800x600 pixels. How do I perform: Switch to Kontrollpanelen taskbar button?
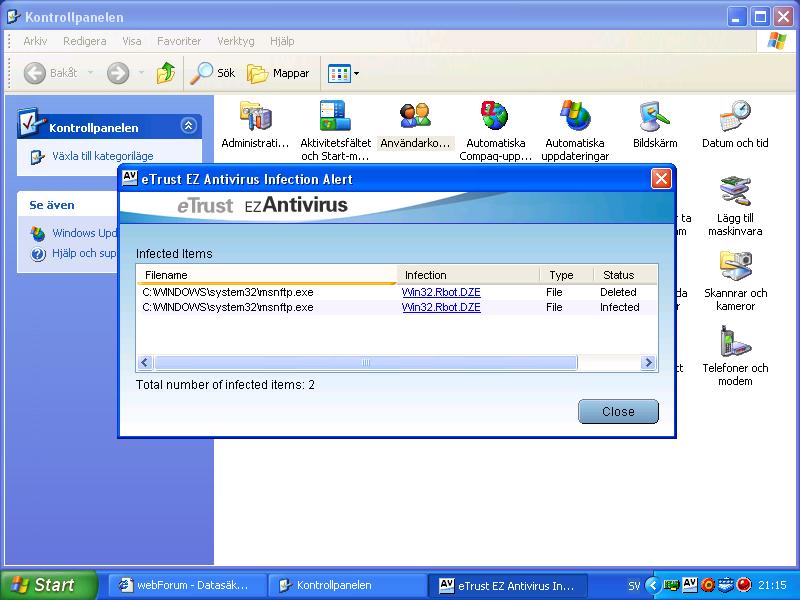[347, 585]
